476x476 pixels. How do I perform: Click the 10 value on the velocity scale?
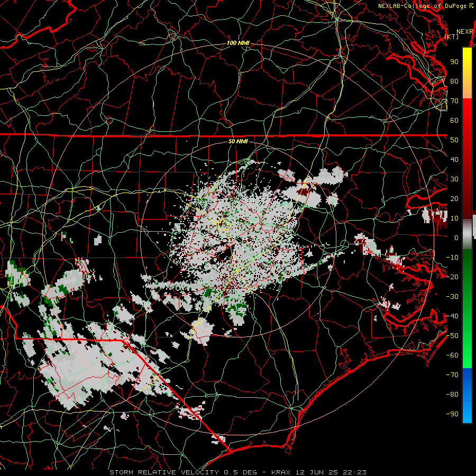coord(454,218)
